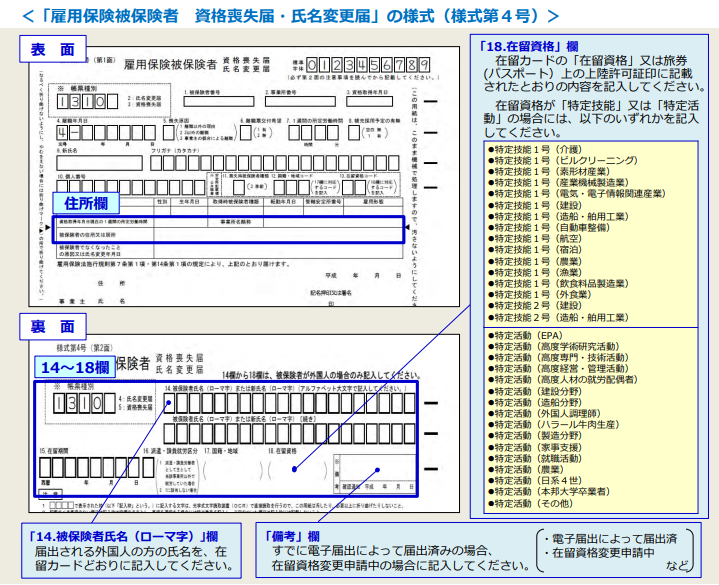Select 特定活動(高度専門・技術活動)
The height and width of the screenshot is (585, 719).
[558, 357]
